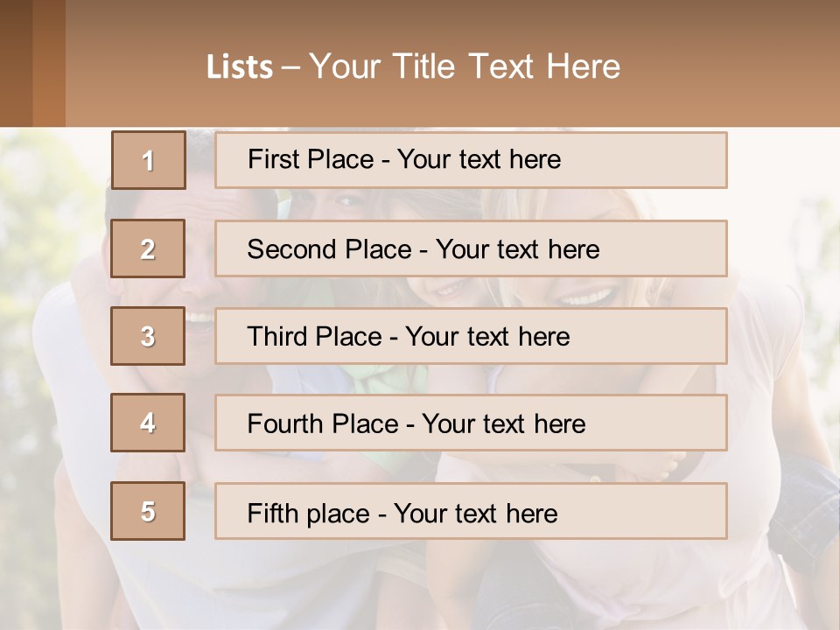The width and height of the screenshot is (840, 630).
Task: Click 'Your text here' in the First Place bar
Action: (479, 159)
